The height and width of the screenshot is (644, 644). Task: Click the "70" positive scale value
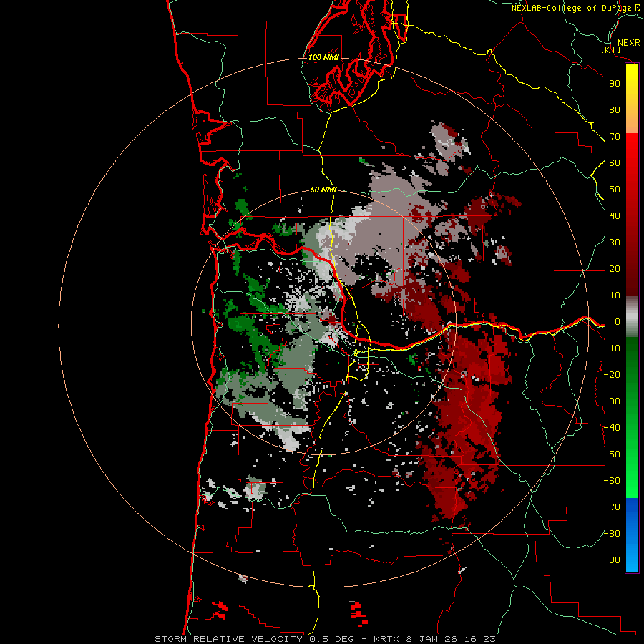click(x=615, y=137)
